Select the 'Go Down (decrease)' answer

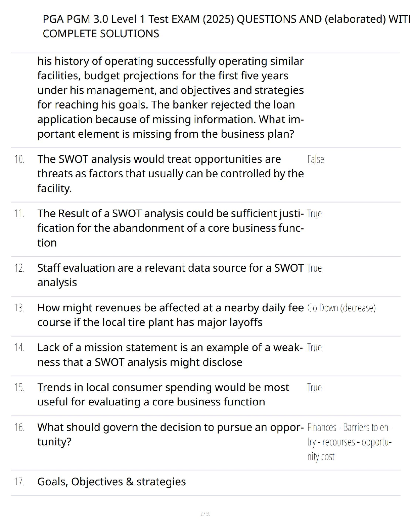tap(341, 308)
